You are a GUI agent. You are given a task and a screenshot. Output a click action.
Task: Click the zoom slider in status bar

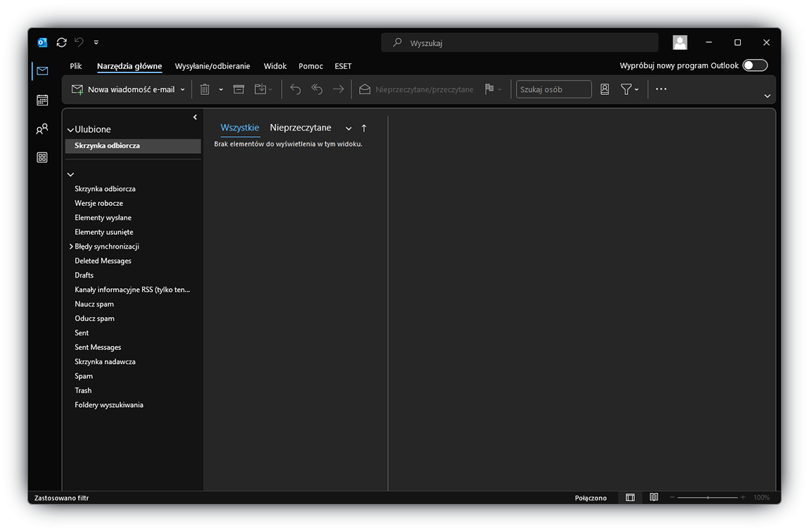(x=707, y=498)
